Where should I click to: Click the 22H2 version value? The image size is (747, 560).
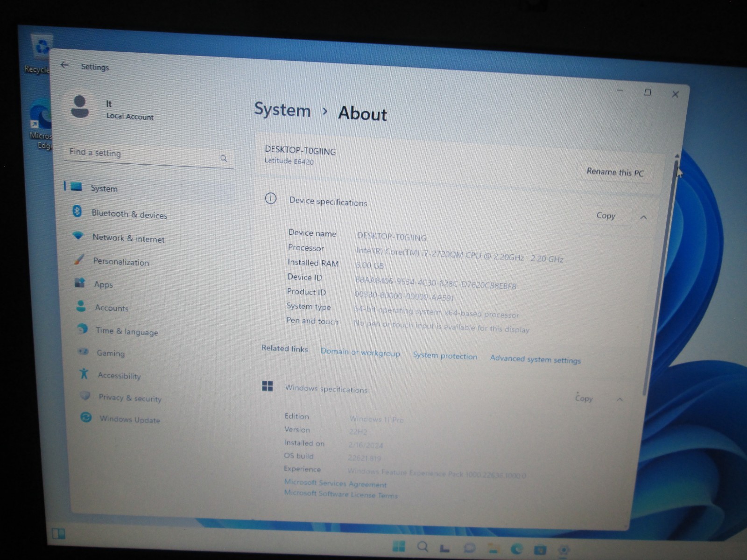[x=358, y=432]
